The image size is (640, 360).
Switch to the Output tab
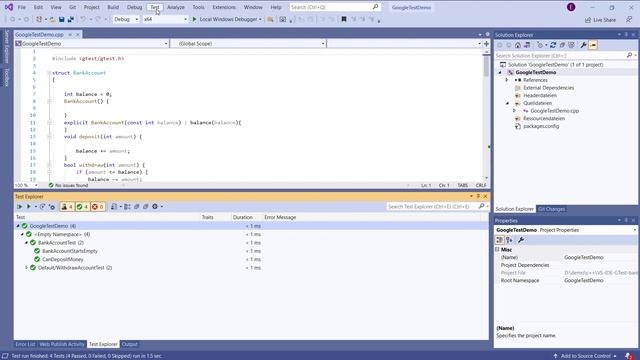tap(129, 344)
